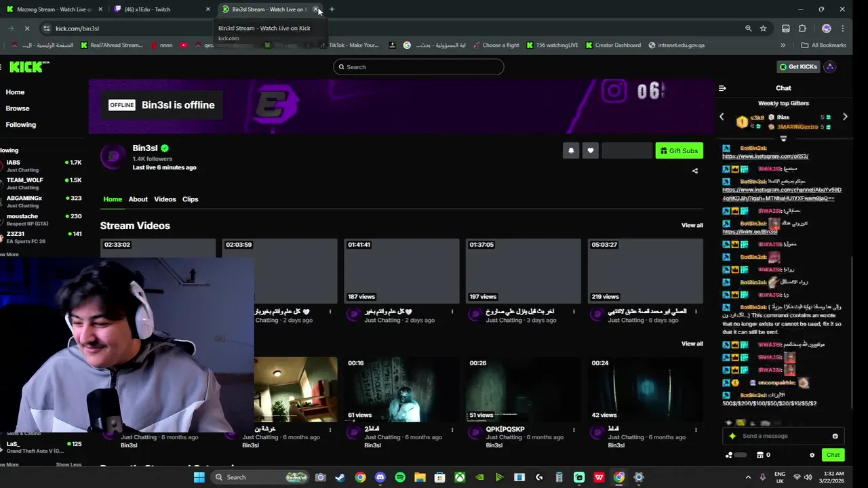
Task: Open chat settings gear icon
Action: pos(812,455)
